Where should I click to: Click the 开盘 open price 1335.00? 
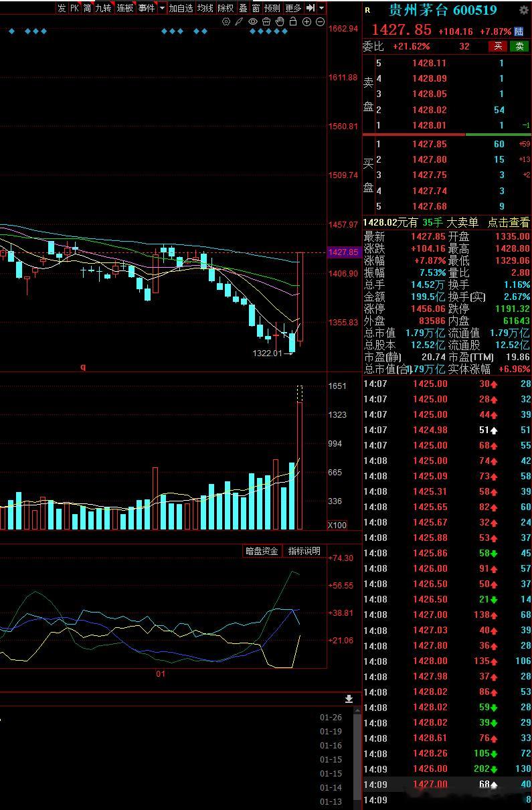pyautogui.click(x=513, y=236)
